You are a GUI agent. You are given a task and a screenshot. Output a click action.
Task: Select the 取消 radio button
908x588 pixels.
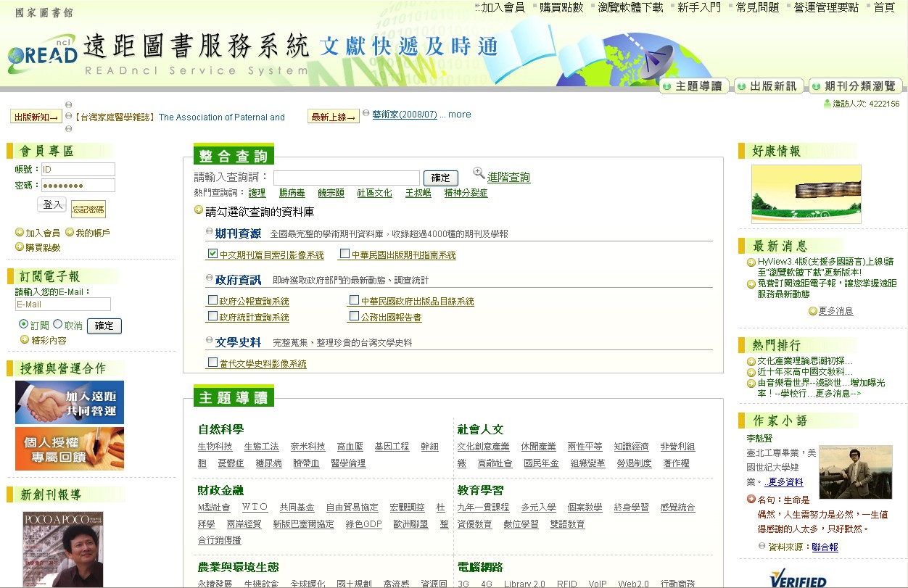tap(58, 324)
